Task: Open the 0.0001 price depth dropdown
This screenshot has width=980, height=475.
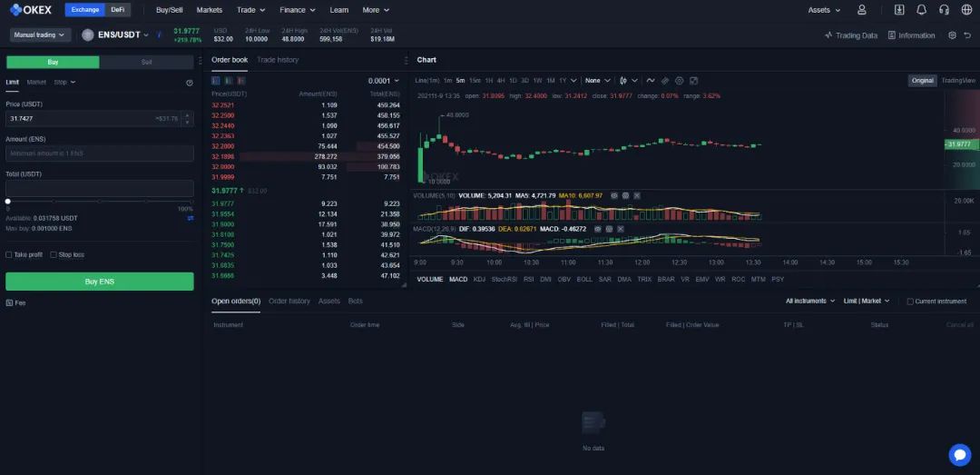Action: click(x=383, y=80)
